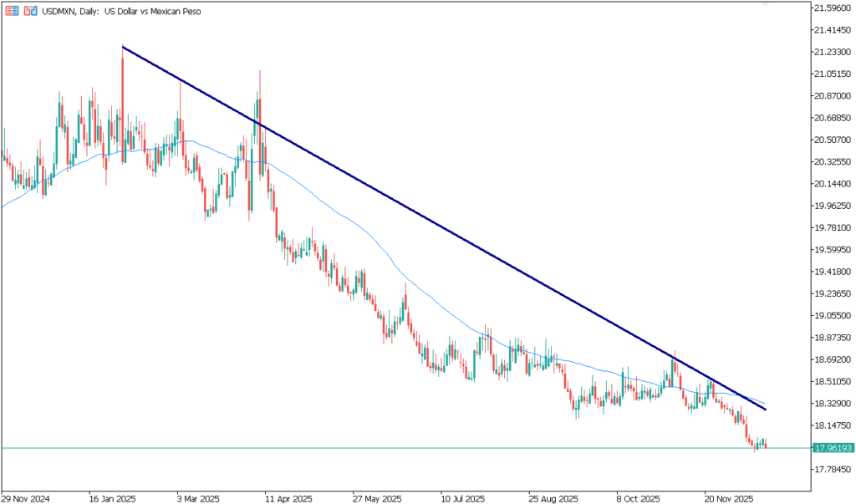
Task: Click the 20 Nov 2025 date label
Action: click(726, 498)
